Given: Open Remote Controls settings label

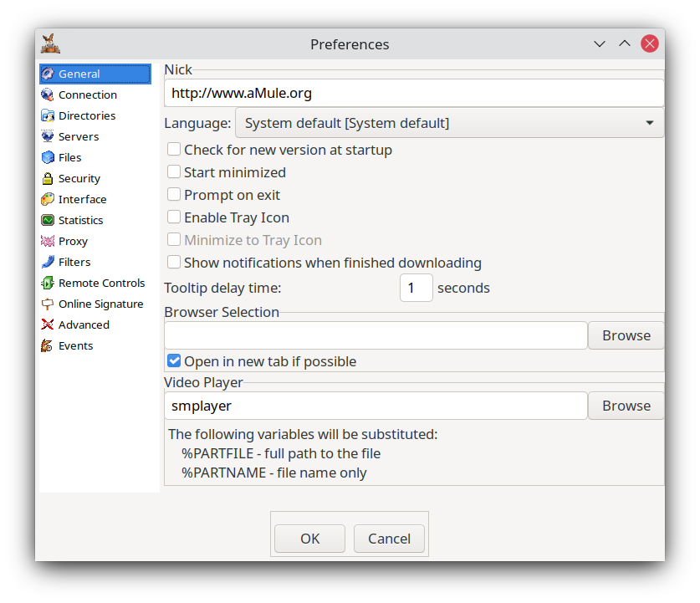Looking at the screenshot, I should 102,283.
